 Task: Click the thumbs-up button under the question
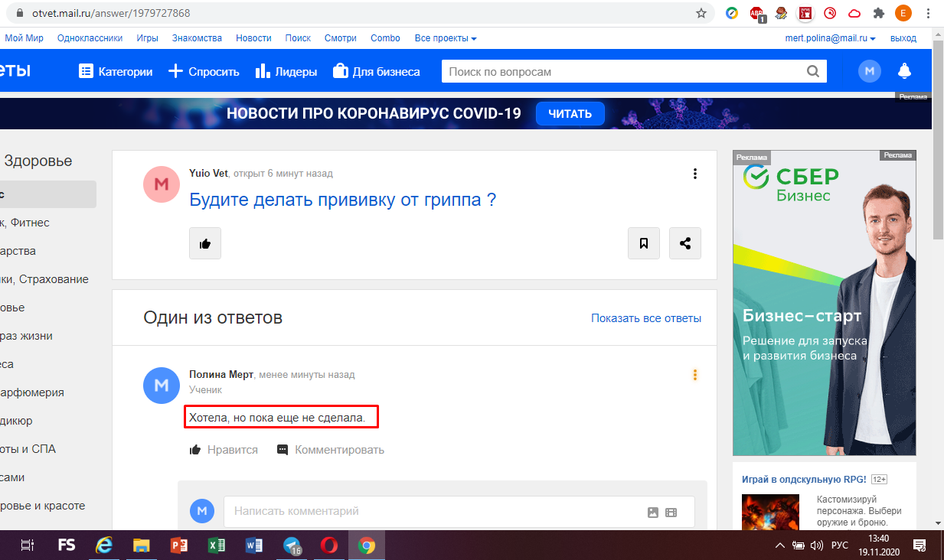pos(205,243)
